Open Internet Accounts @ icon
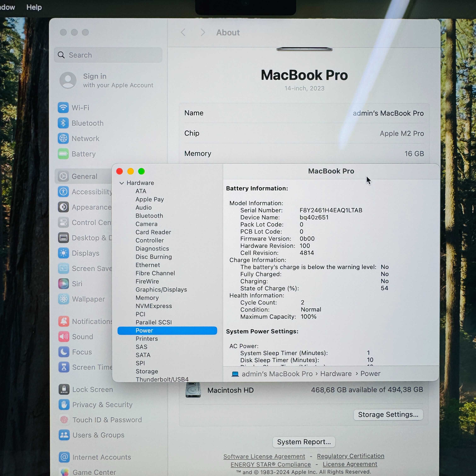476x476 pixels. tap(64, 457)
